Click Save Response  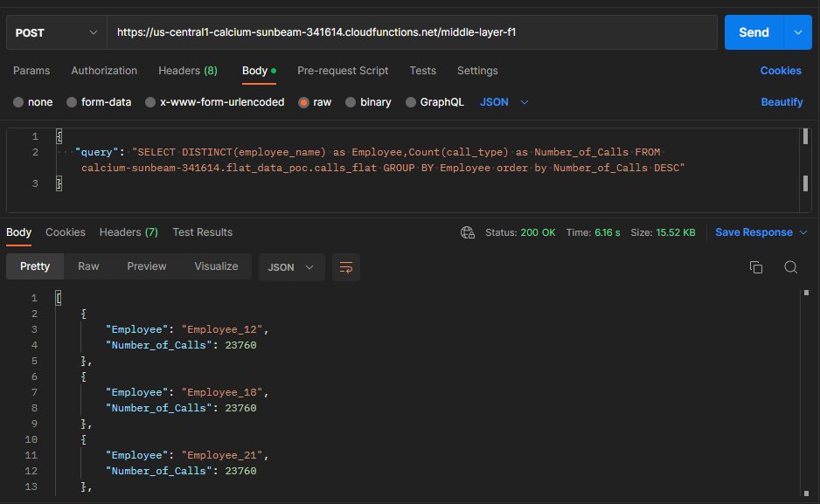coord(754,232)
